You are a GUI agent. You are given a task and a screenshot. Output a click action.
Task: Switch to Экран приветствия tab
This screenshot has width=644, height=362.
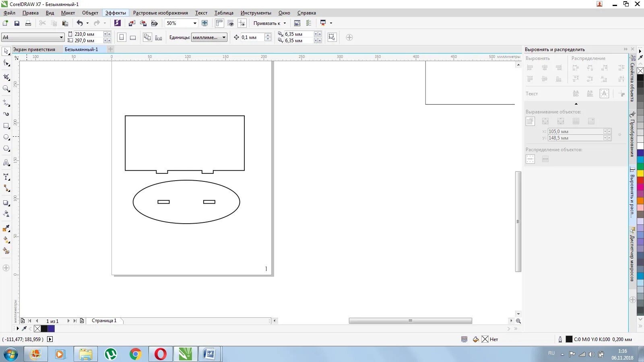34,49
